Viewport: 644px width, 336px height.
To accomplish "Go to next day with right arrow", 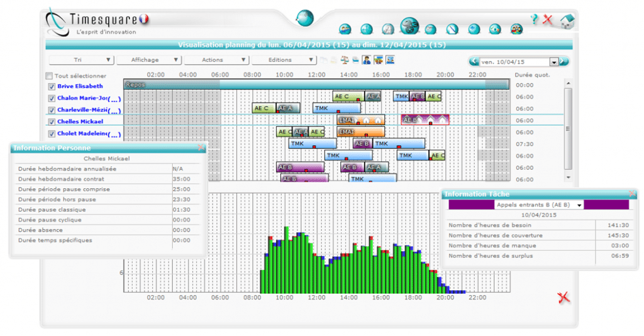I will tap(564, 62).
